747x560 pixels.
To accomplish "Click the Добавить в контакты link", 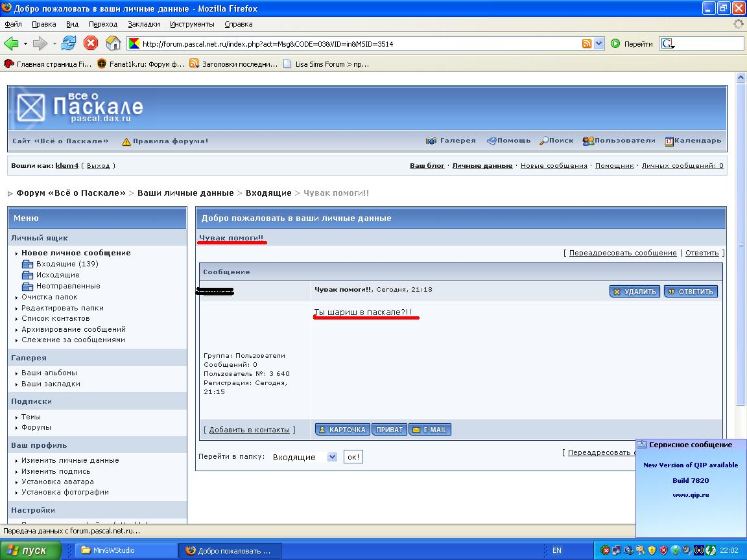I will point(249,430).
